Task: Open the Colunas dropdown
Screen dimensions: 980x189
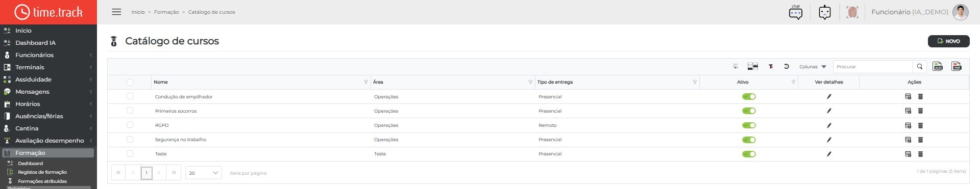Action: coord(813,67)
